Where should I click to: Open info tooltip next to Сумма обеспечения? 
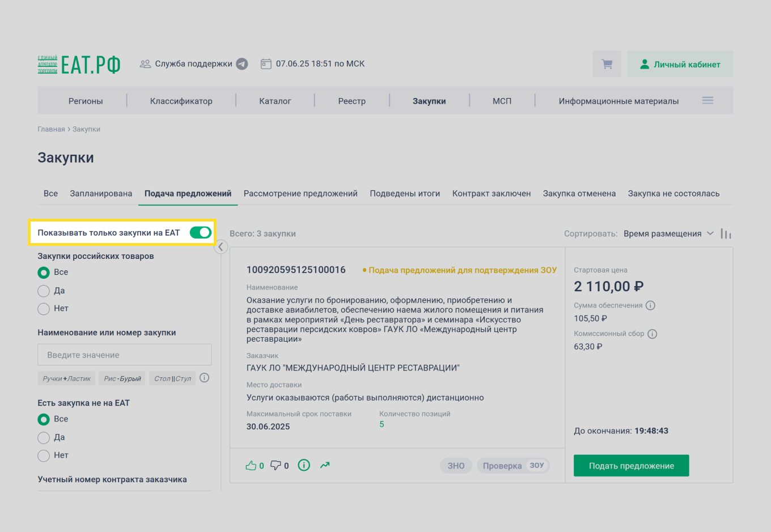650,305
